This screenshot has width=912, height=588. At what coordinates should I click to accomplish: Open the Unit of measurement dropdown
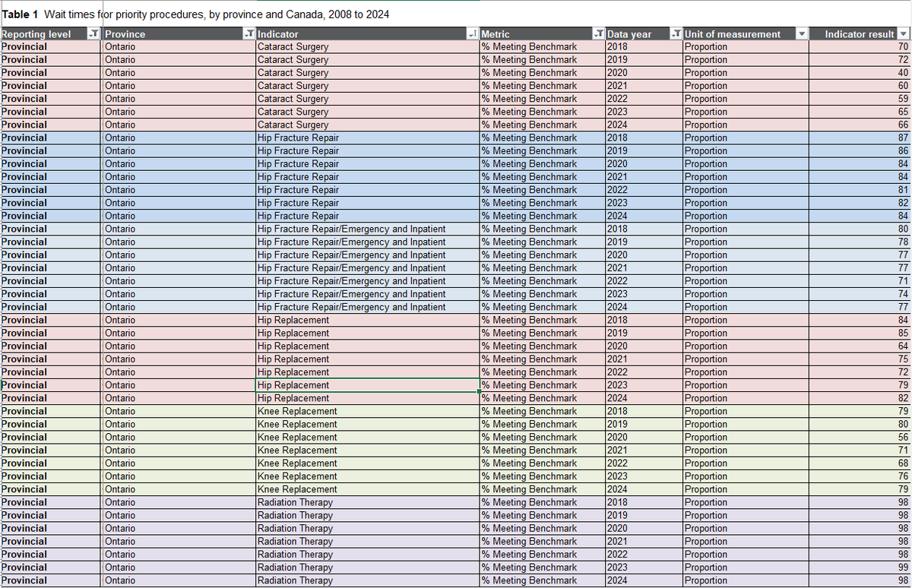click(801, 33)
